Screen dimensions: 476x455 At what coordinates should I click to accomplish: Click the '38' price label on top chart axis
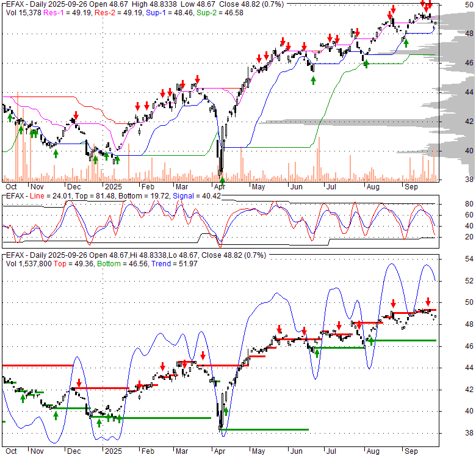pyautogui.click(x=469, y=180)
